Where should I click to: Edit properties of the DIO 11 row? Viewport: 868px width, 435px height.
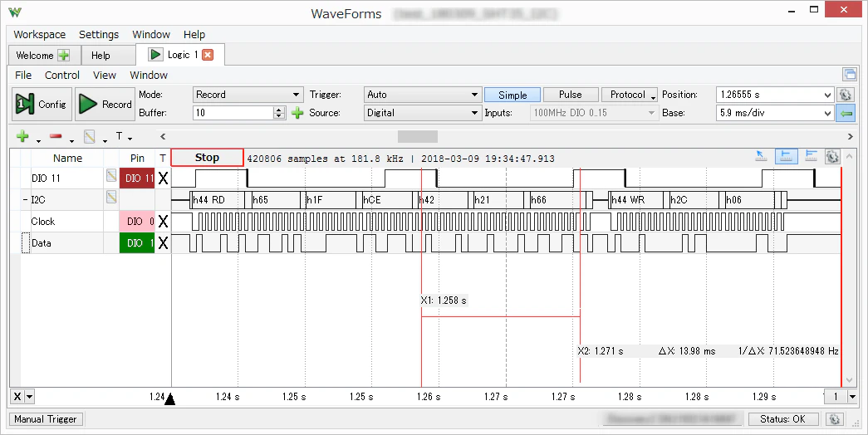click(x=111, y=175)
